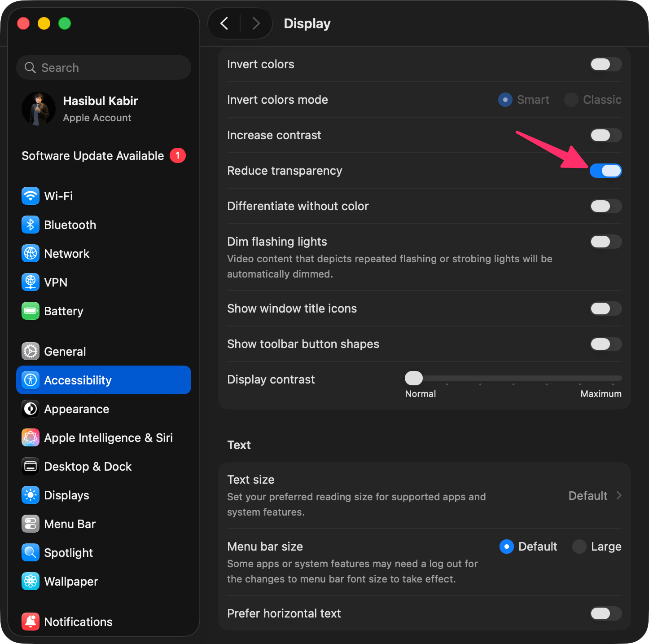
Task: Click the Bluetooth icon in sidebar
Action: point(31,225)
